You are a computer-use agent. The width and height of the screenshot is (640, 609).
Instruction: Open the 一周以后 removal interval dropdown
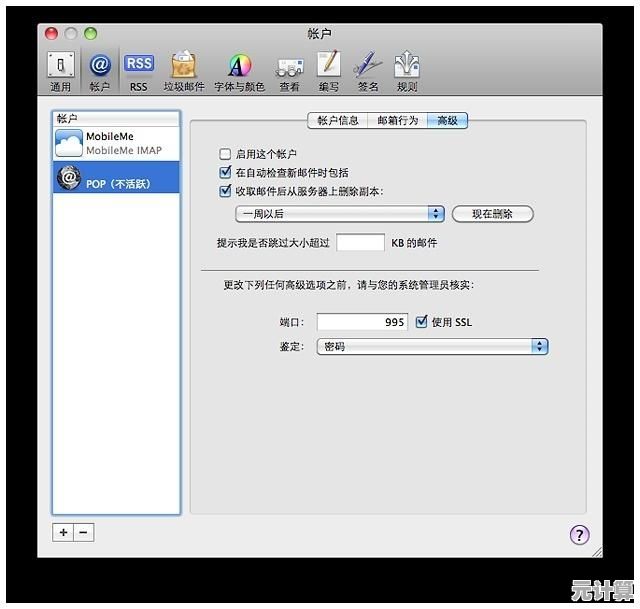pyautogui.click(x=339, y=214)
